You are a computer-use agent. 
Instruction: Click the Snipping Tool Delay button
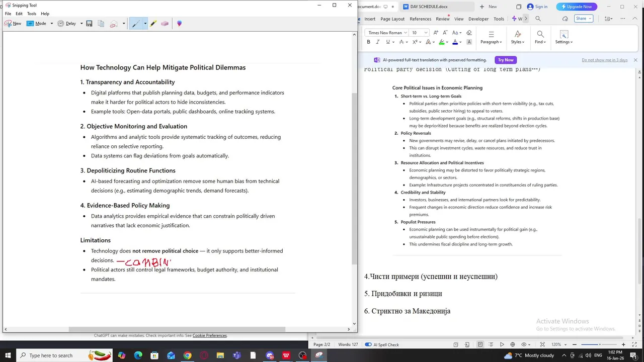pos(66,23)
